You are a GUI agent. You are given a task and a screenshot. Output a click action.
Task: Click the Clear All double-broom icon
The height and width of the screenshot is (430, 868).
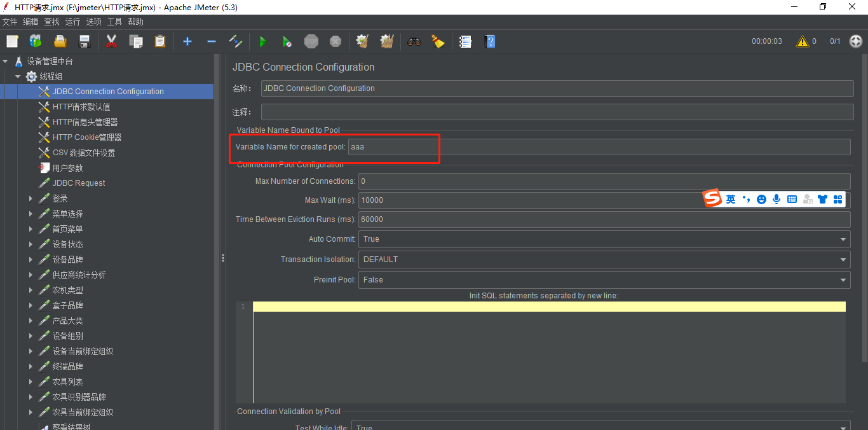coord(386,41)
